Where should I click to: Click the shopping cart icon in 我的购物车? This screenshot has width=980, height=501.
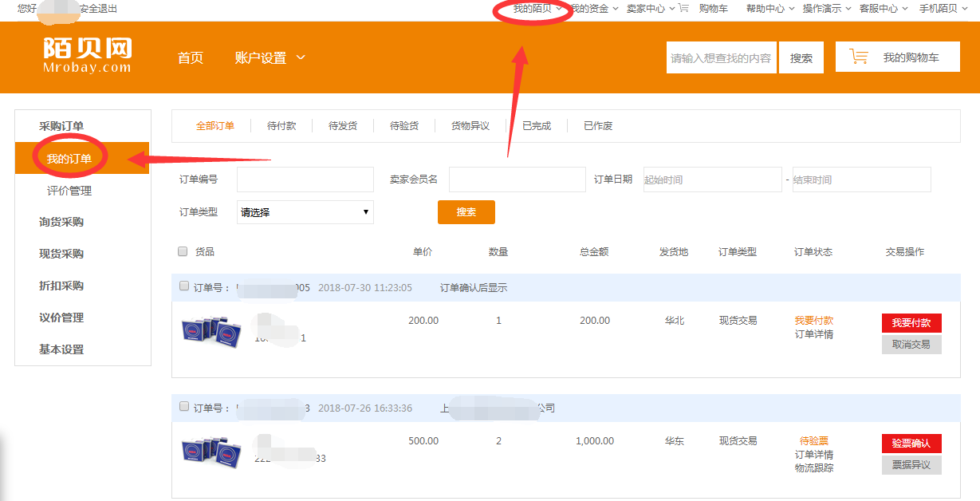point(859,57)
